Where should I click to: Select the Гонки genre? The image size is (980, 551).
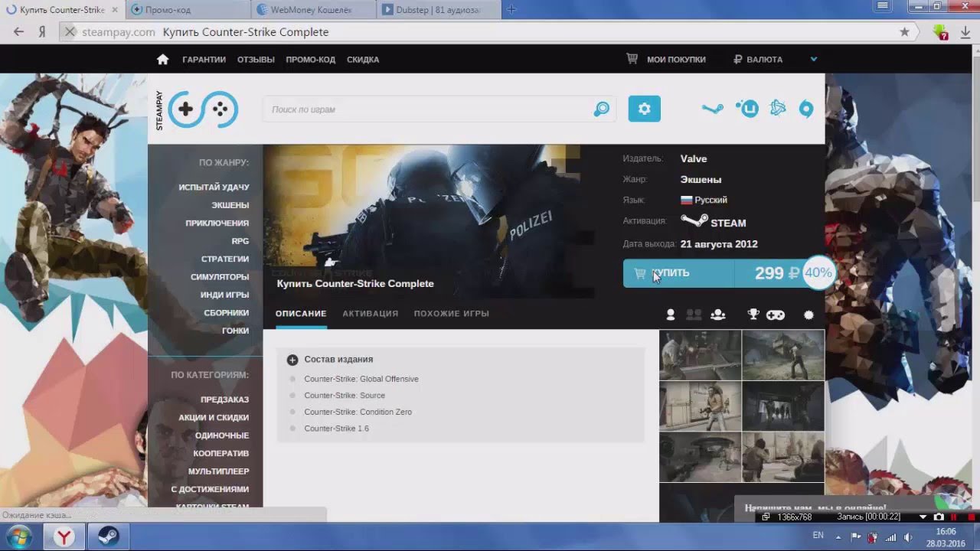(236, 331)
